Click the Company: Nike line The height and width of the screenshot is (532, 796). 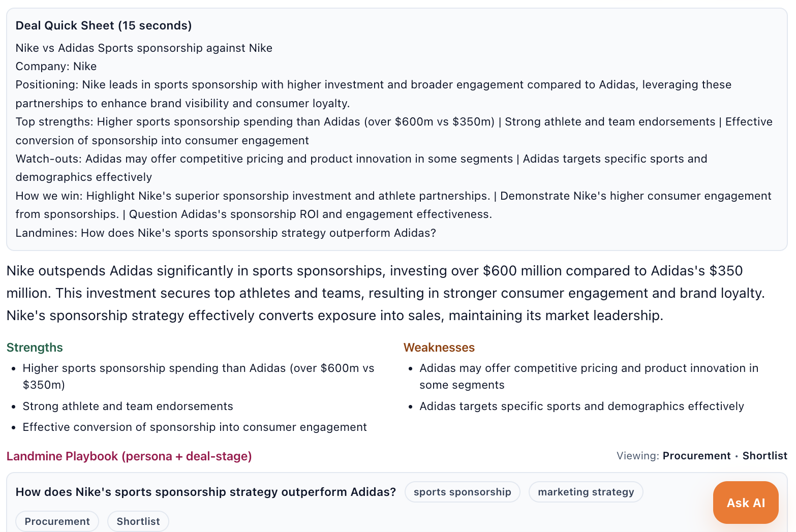pyautogui.click(x=56, y=66)
